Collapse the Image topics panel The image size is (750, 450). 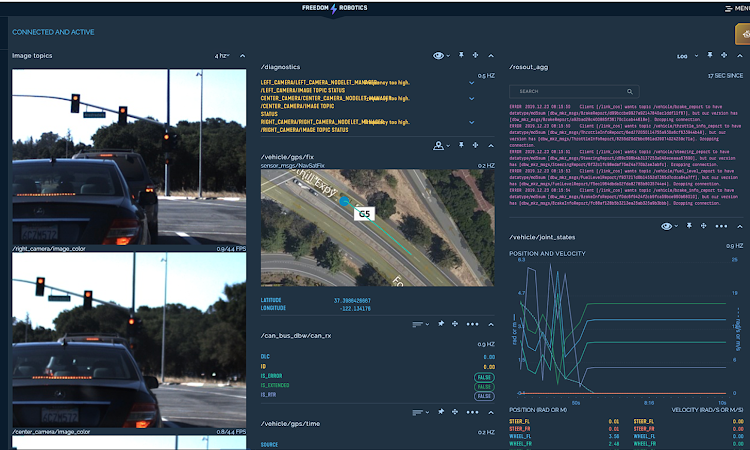243,56
